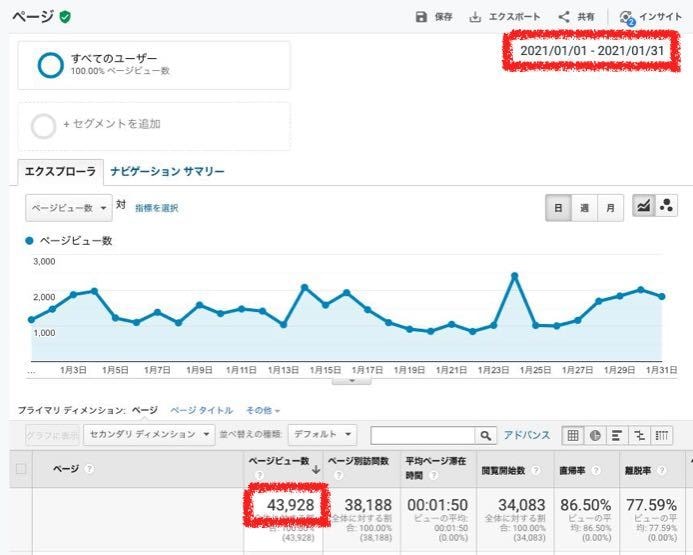
Task: Switch to the comparison view icon
Action: 639,435
